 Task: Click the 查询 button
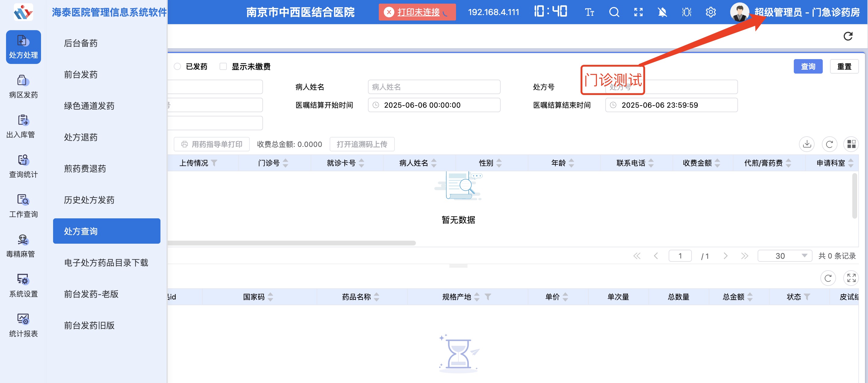point(808,66)
